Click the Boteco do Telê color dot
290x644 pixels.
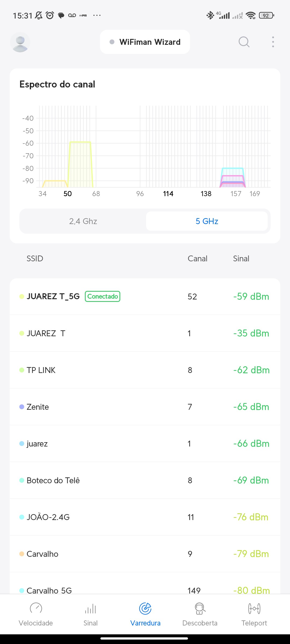click(x=22, y=480)
